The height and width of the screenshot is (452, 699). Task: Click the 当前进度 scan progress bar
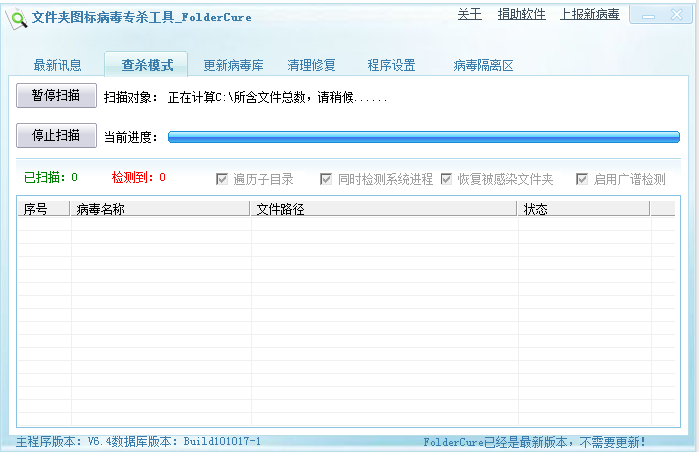pos(423,137)
